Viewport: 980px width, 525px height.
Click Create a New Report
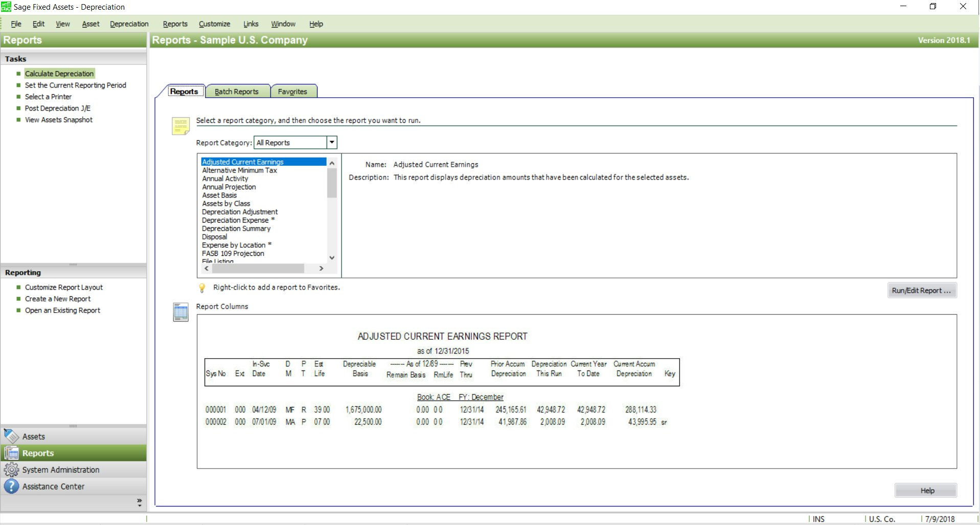click(58, 298)
